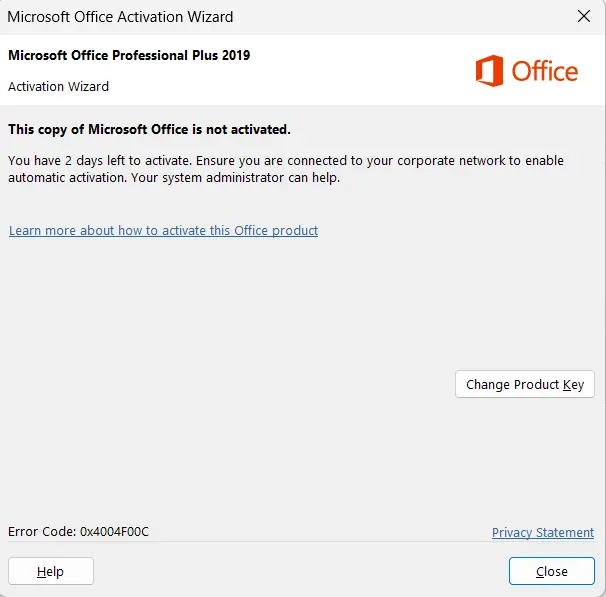Click the Error Code label text

[x=42, y=531]
